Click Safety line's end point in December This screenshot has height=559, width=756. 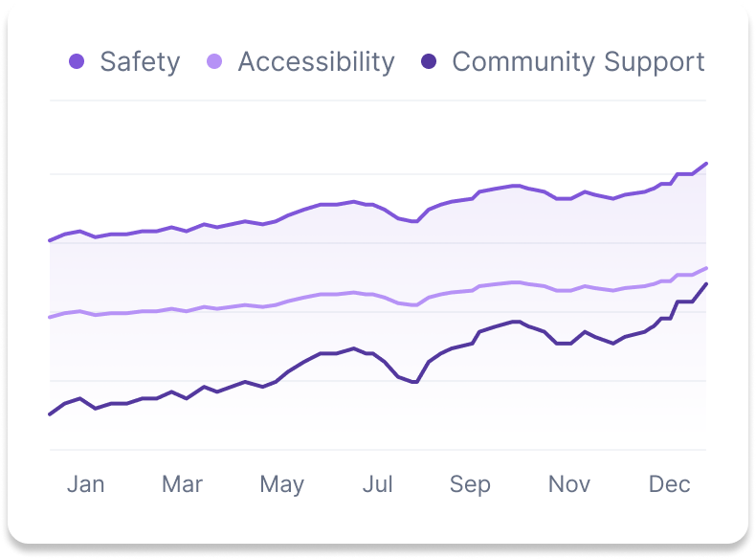coord(706,164)
